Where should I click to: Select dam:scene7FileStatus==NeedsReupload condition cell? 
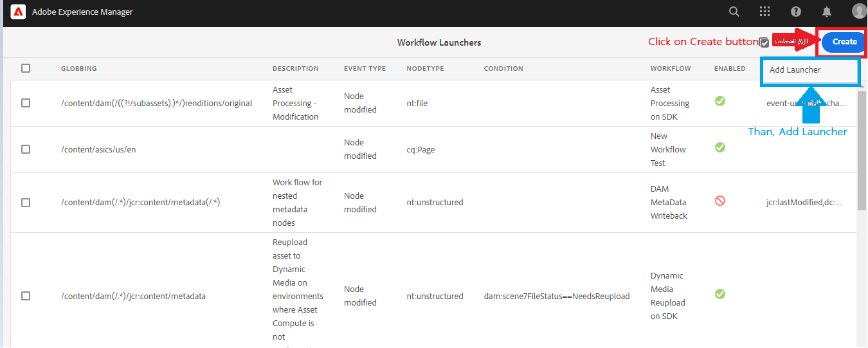557,297
